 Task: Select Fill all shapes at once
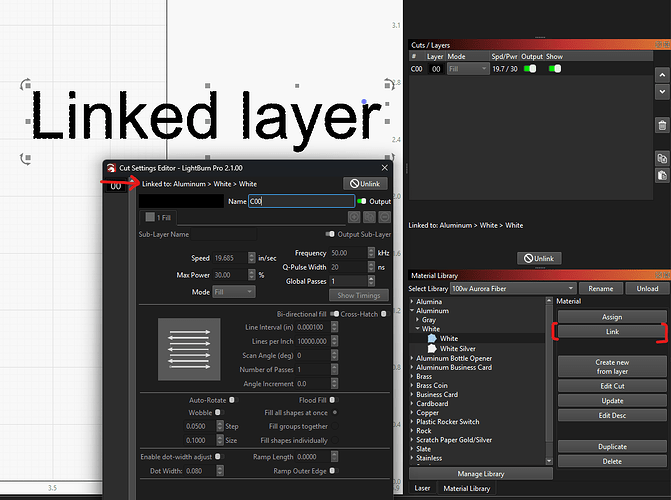pyautogui.click(x=335, y=413)
